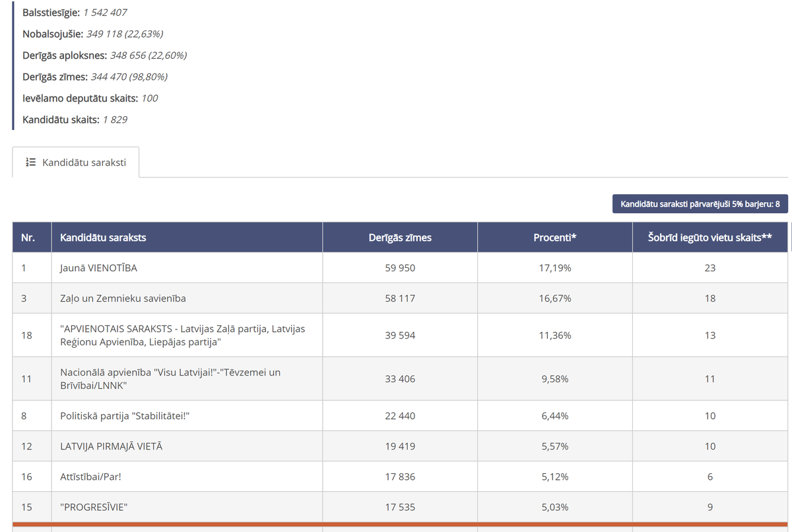
Task: Click seat count 18 for Zaļo un Zemnieku
Action: 710,298
